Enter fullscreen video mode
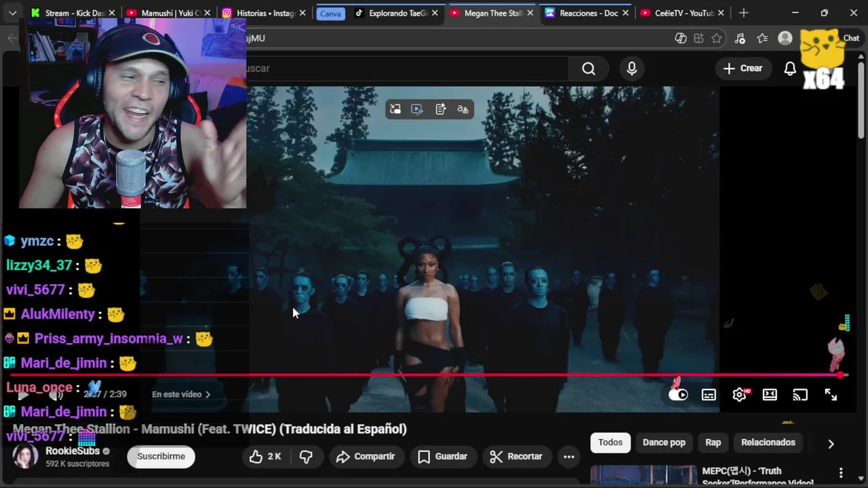This screenshot has height=488, width=868. [x=831, y=394]
